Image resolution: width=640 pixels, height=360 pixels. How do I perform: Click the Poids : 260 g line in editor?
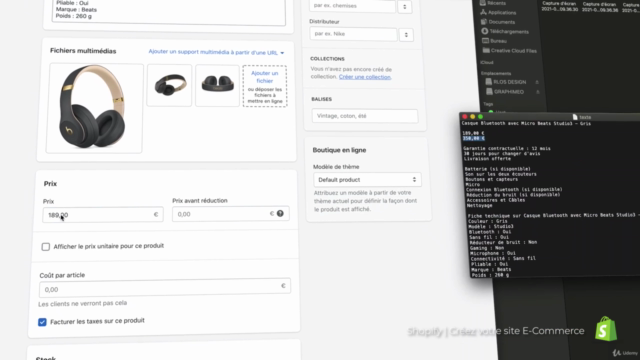(490, 275)
